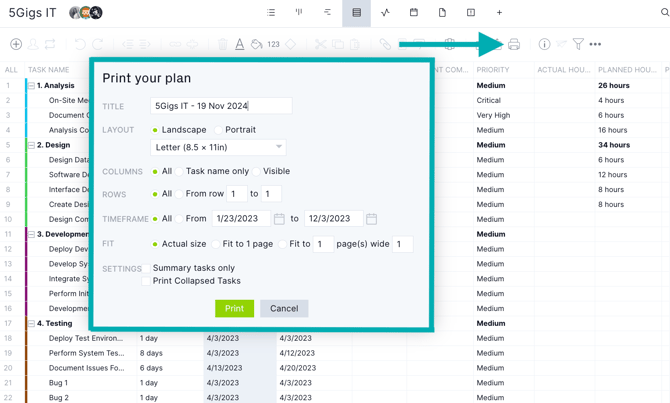Click the text color A icon

point(240,44)
